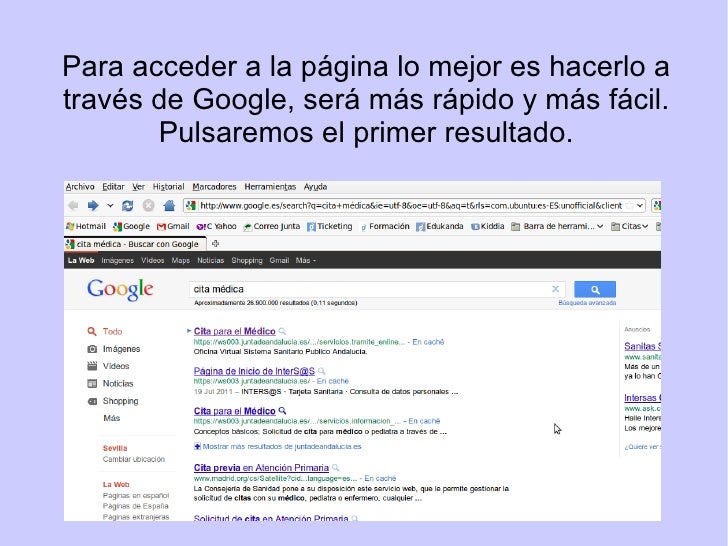This screenshot has width=728, height=546.
Task: Click the Google logo
Action: (120, 290)
